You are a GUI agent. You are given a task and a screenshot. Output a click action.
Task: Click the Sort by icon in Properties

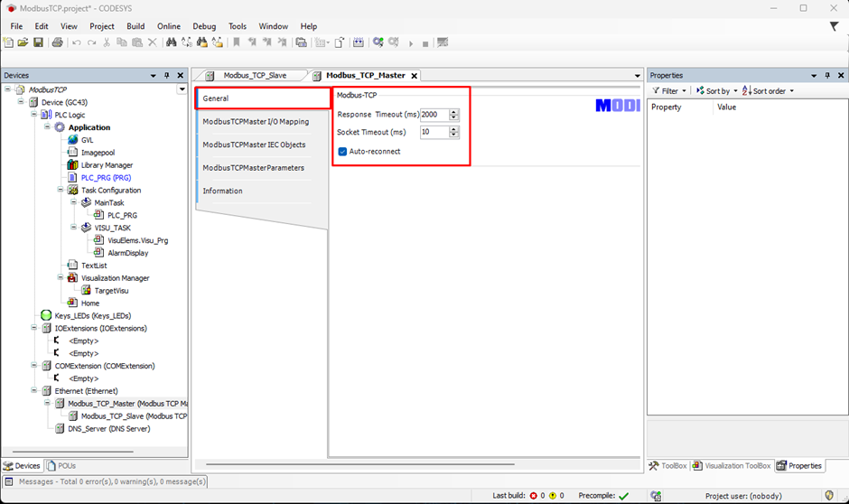[x=700, y=91]
